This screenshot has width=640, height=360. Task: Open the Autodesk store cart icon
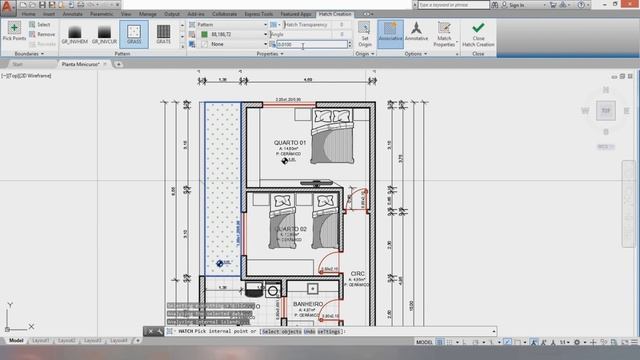(553, 5)
